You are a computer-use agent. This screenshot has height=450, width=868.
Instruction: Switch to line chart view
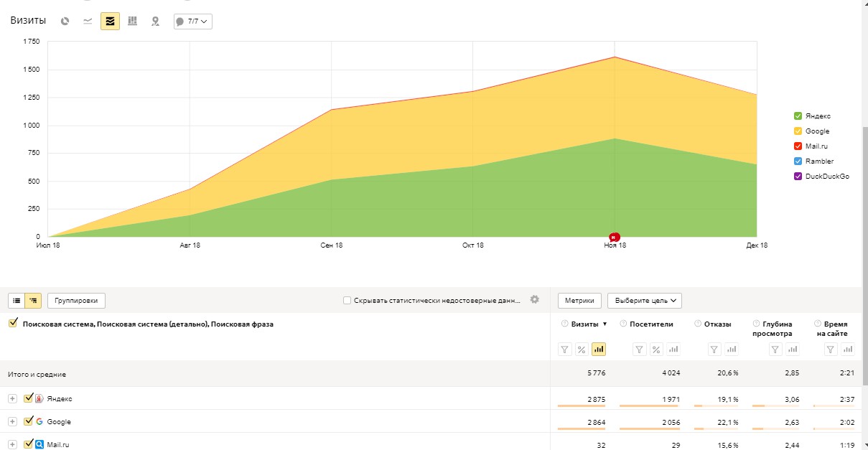[88, 22]
